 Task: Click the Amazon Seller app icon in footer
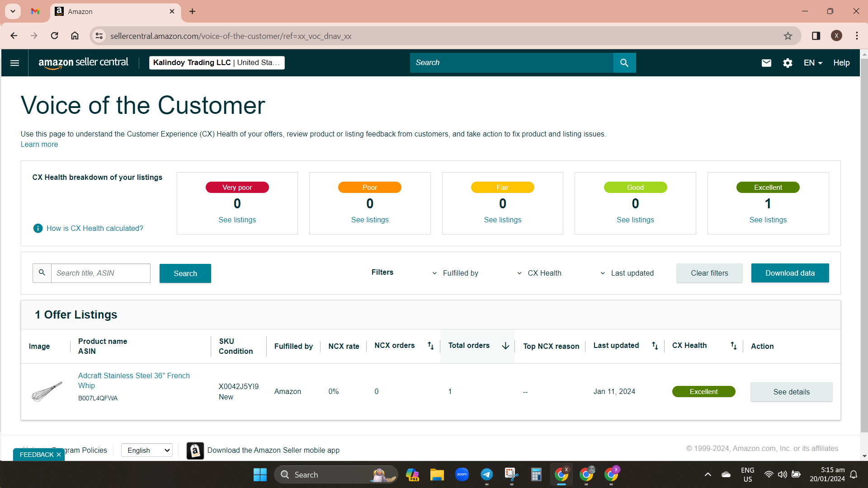pos(195,450)
